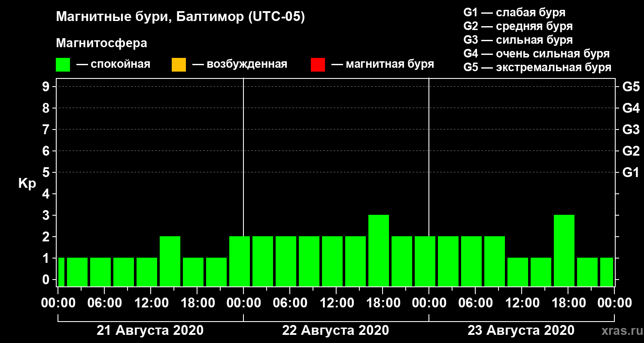Click the right-axis 'G2' storm level label
The height and width of the screenshot is (343, 644).
[631, 151]
